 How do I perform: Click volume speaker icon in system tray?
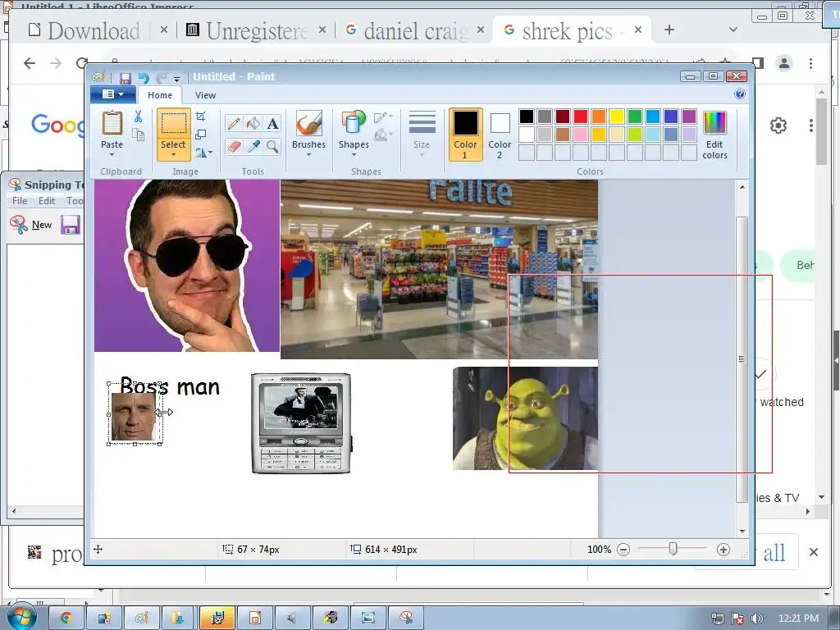pyautogui.click(x=756, y=619)
